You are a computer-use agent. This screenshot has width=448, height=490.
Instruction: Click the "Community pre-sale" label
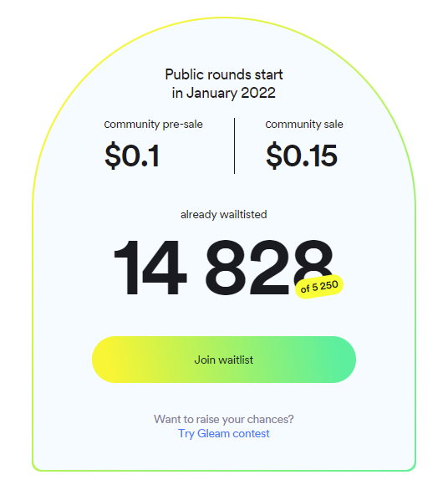pos(154,125)
